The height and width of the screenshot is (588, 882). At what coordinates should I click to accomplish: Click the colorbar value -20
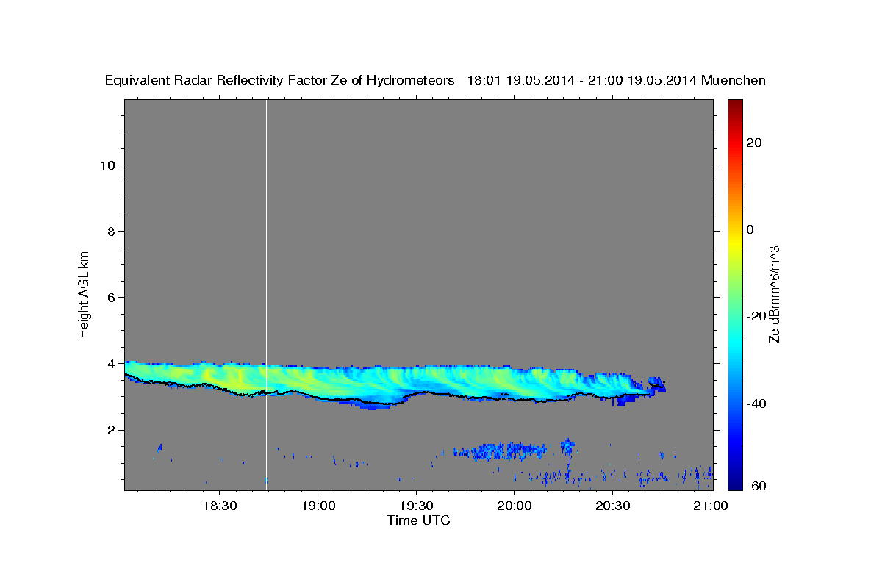(x=756, y=316)
